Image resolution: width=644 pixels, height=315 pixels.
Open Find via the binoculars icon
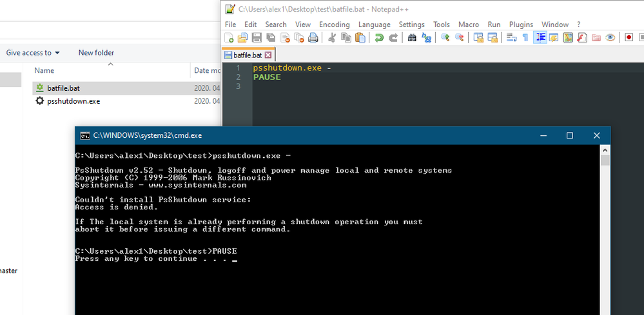[412, 38]
